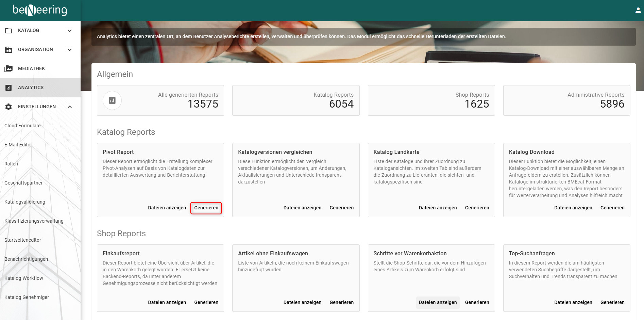Screen dimensions: 644x320
Task: Open Geschäftspartner in sidebar
Action: (23, 183)
